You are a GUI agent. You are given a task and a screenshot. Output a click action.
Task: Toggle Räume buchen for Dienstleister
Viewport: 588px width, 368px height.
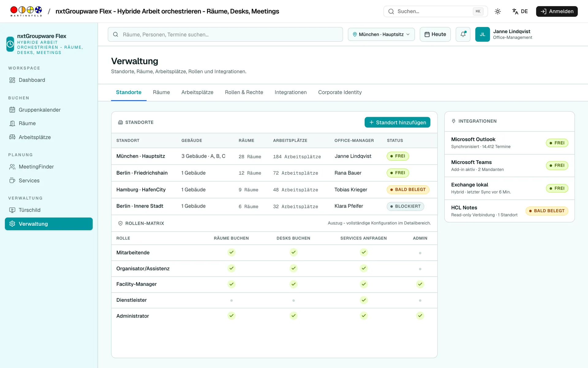[232, 301]
